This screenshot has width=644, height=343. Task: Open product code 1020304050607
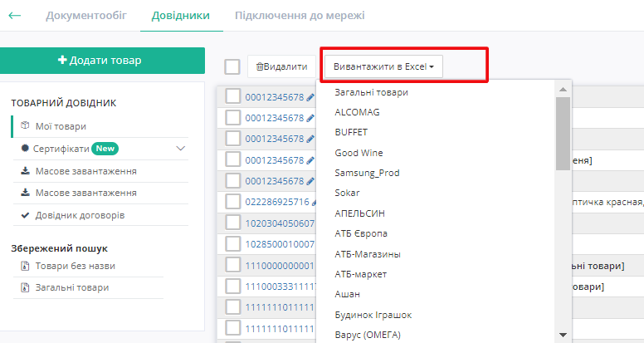tap(280, 223)
